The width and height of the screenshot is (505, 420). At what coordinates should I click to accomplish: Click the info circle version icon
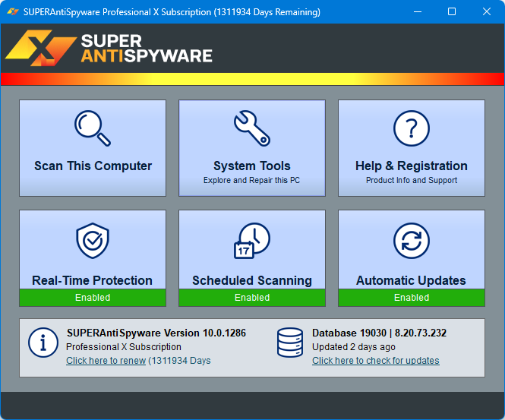click(43, 343)
